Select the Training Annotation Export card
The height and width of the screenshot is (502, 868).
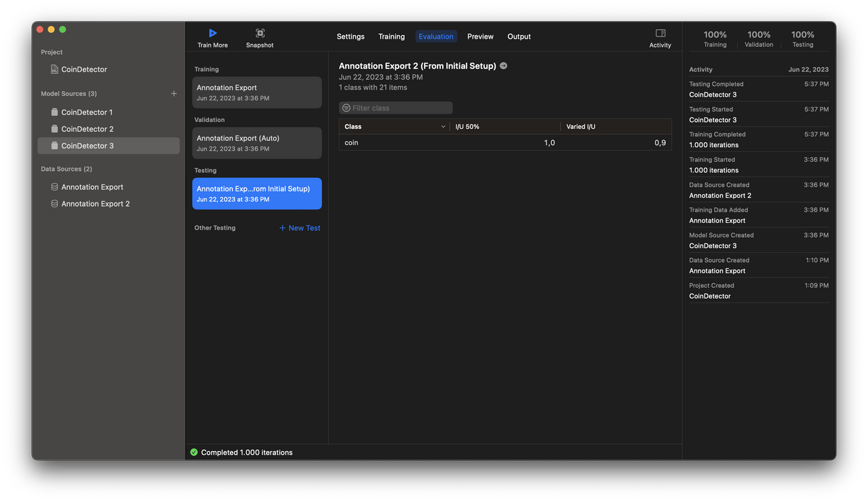[x=257, y=92]
